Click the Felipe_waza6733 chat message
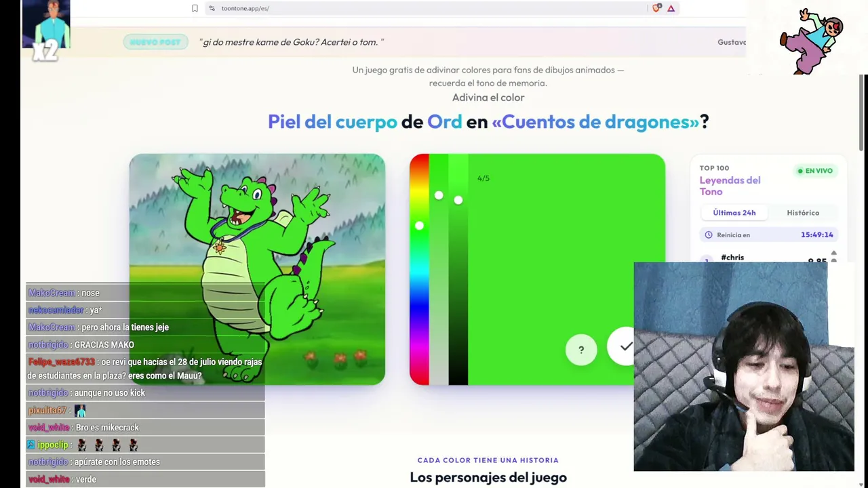Viewport: 868px width, 488px height. [145, 369]
